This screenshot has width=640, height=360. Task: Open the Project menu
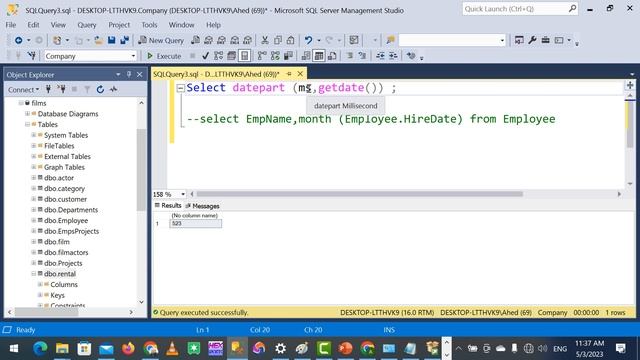119,25
